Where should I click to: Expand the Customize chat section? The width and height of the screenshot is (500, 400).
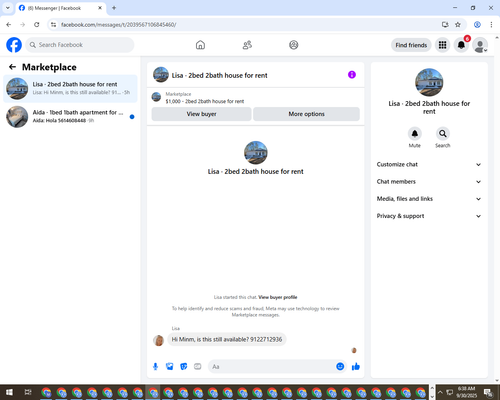429,164
